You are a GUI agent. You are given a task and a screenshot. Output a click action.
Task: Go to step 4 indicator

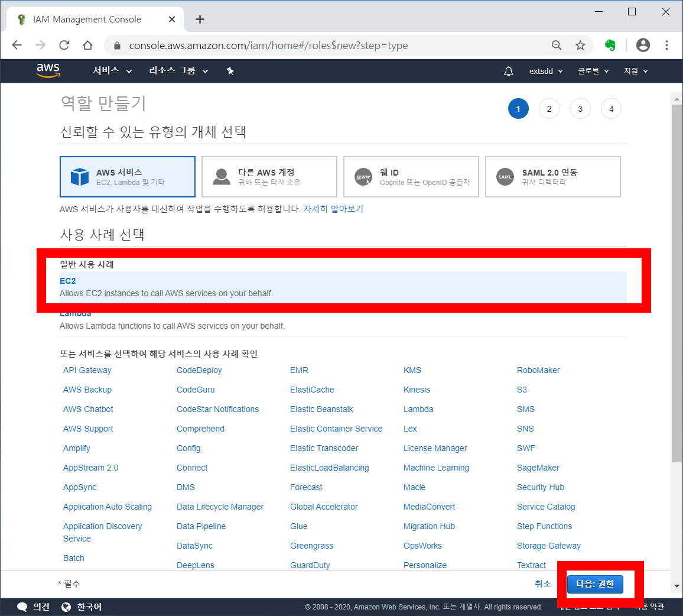611,109
